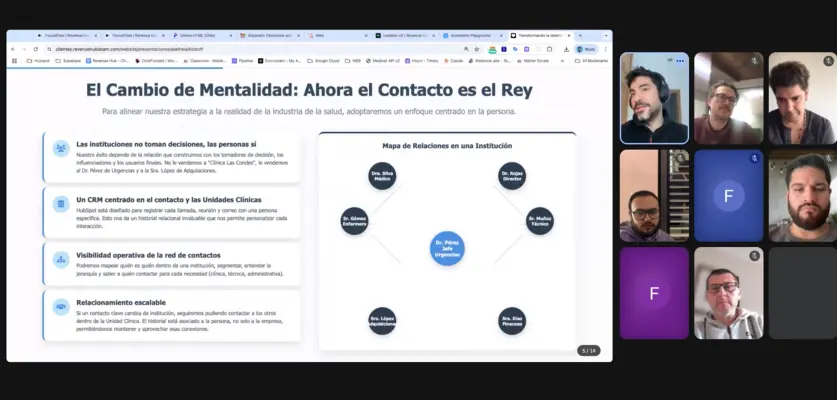
Task: Click Visibilidad operativa de la red heading
Action: 148,255
